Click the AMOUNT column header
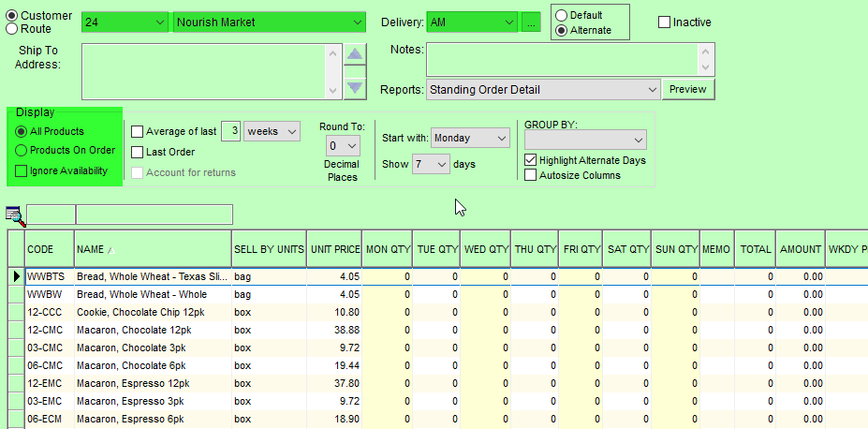The width and height of the screenshot is (868, 429). [801, 249]
